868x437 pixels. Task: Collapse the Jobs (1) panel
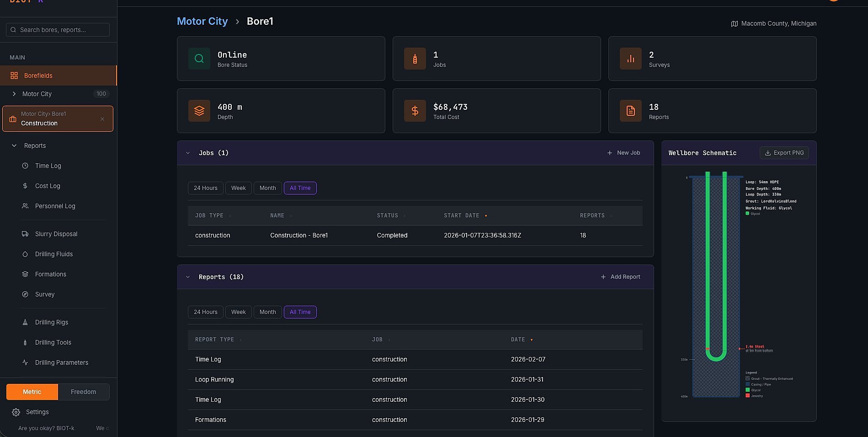tap(188, 153)
